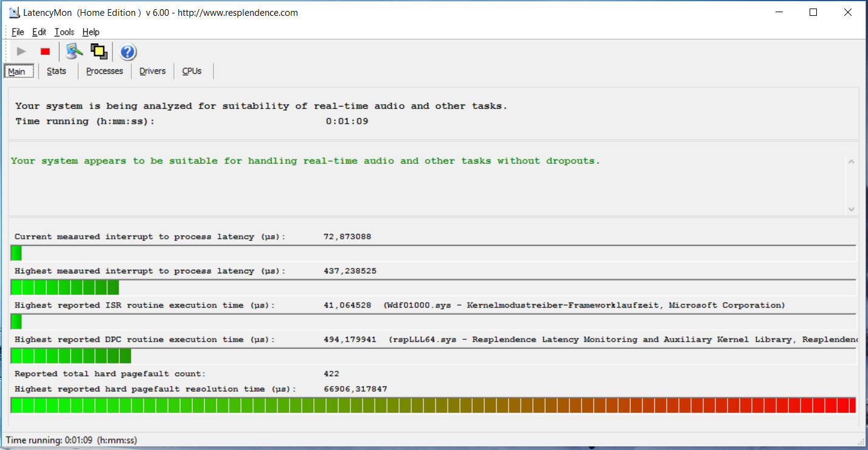Click the status message scroll down arrow

tap(851, 209)
